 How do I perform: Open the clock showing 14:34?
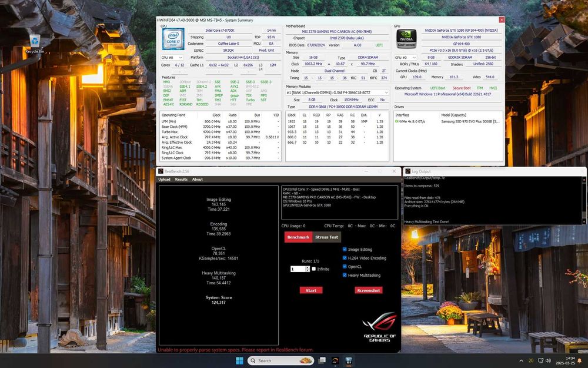[x=565, y=361]
